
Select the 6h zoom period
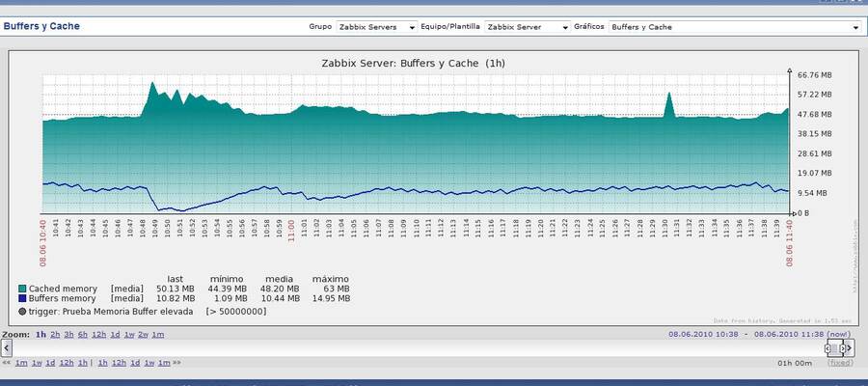click(83, 334)
